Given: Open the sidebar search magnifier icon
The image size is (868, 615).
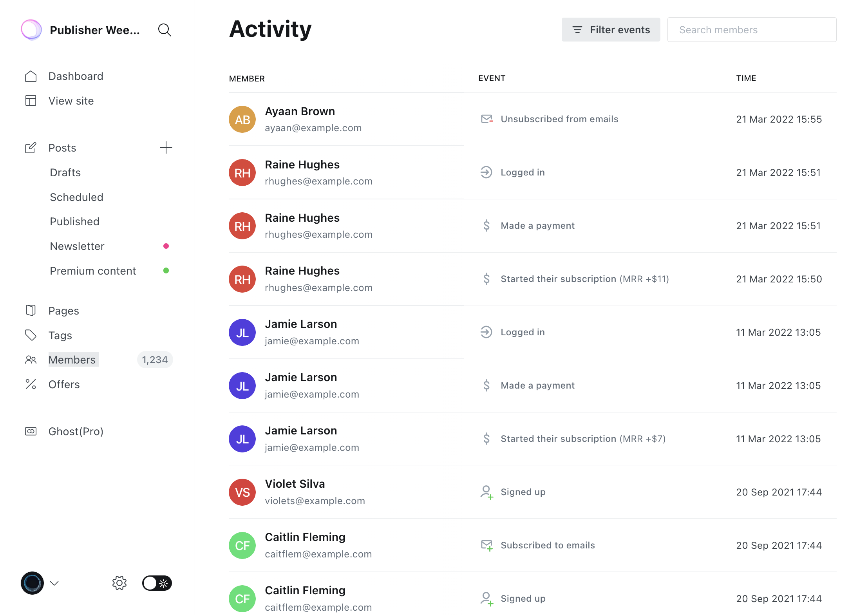Looking at the screenshot, I should tap(165, 30).
